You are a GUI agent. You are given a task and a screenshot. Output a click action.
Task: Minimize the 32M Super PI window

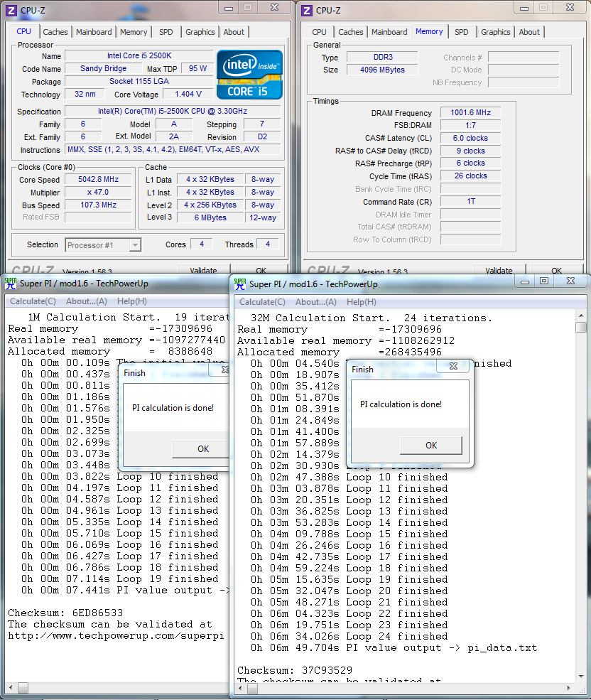[525, 281]
